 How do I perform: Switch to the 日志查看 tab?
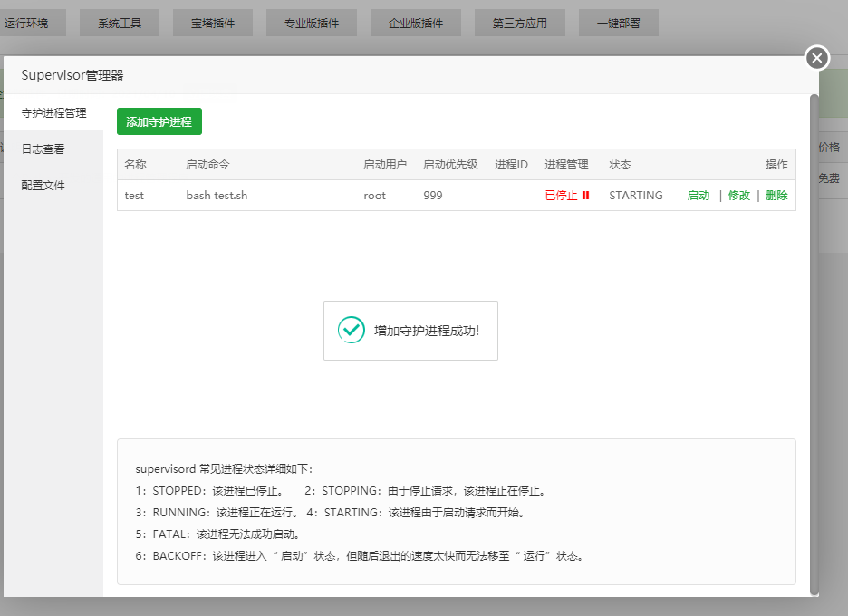tap(43, 149)
